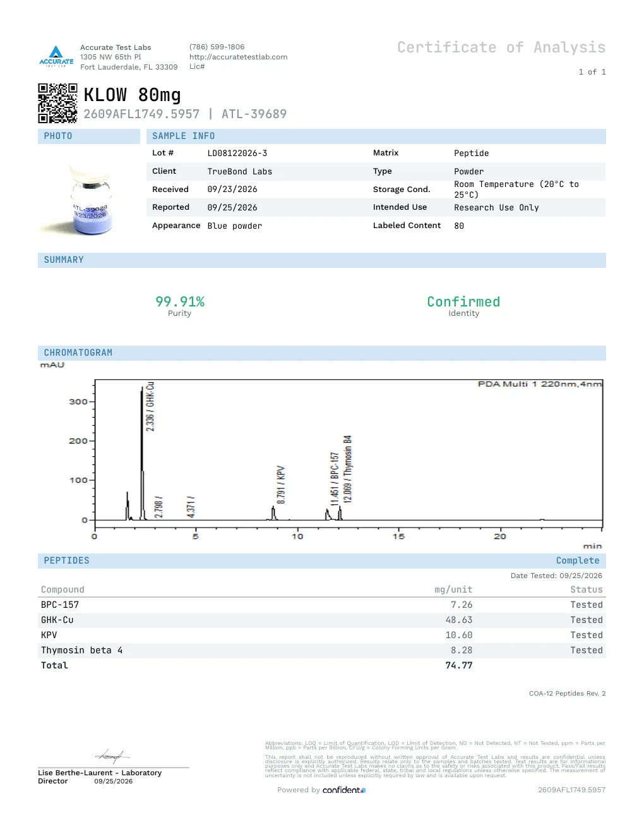Click the footer ID 2609AFL1749.5957
Image resolution: width=644 pixels, height=834 pixels.
(571, 790)
